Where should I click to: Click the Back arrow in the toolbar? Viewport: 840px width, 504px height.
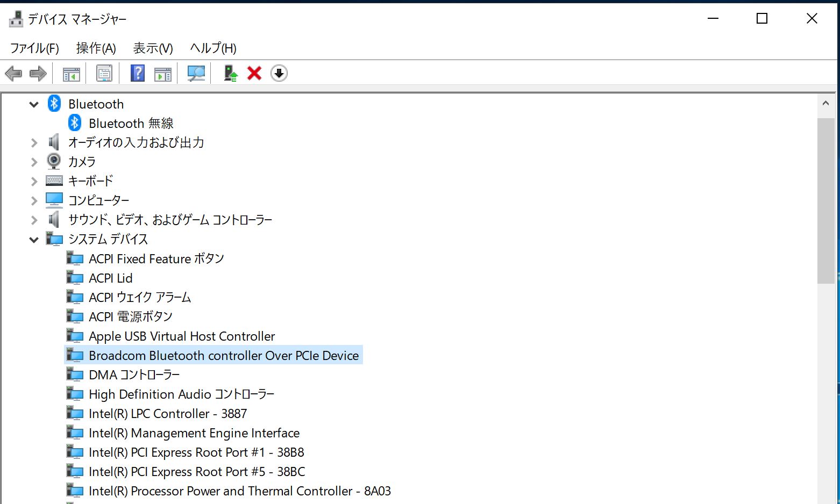(13, 73)
